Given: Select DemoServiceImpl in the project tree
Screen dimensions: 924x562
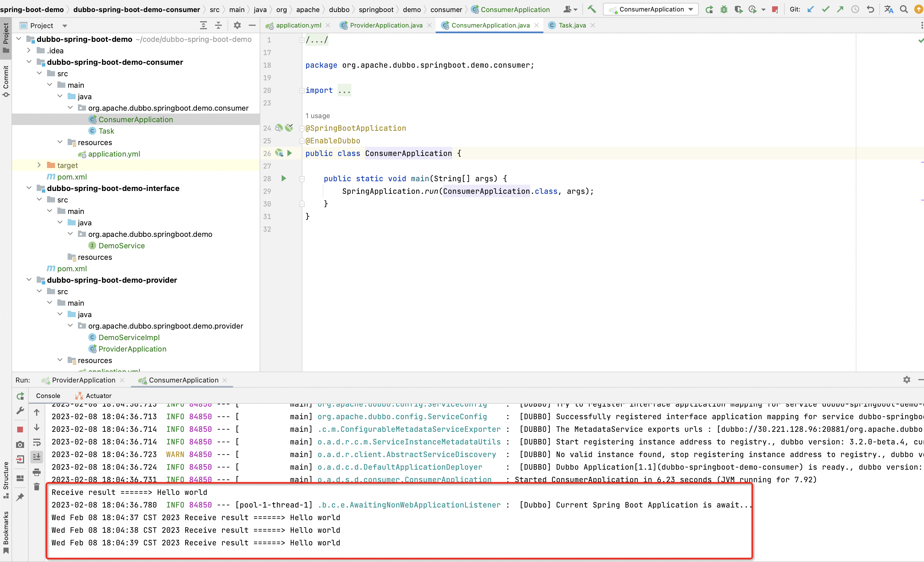Looking at the screenshot, I should pos(129,337).
